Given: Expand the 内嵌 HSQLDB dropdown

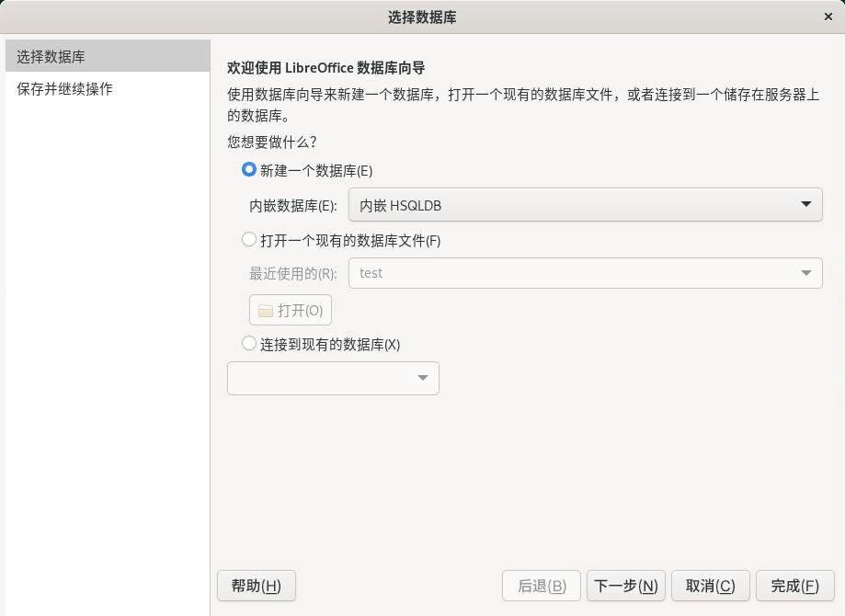Looking at the screenshot, I should (585, 206).
